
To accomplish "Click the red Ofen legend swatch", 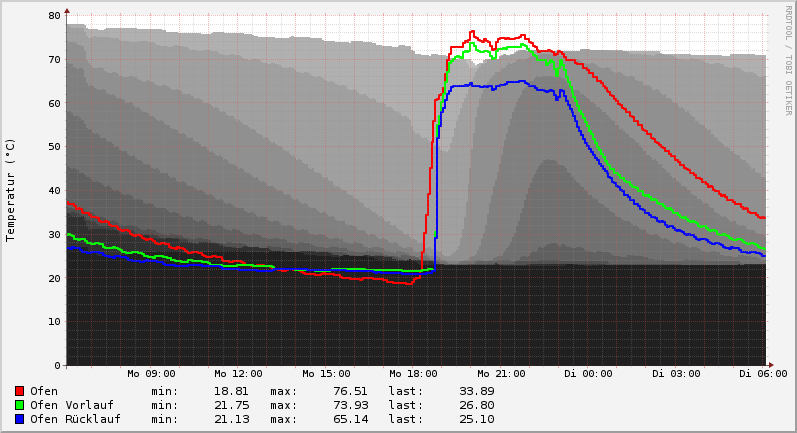I will (19, 391).
